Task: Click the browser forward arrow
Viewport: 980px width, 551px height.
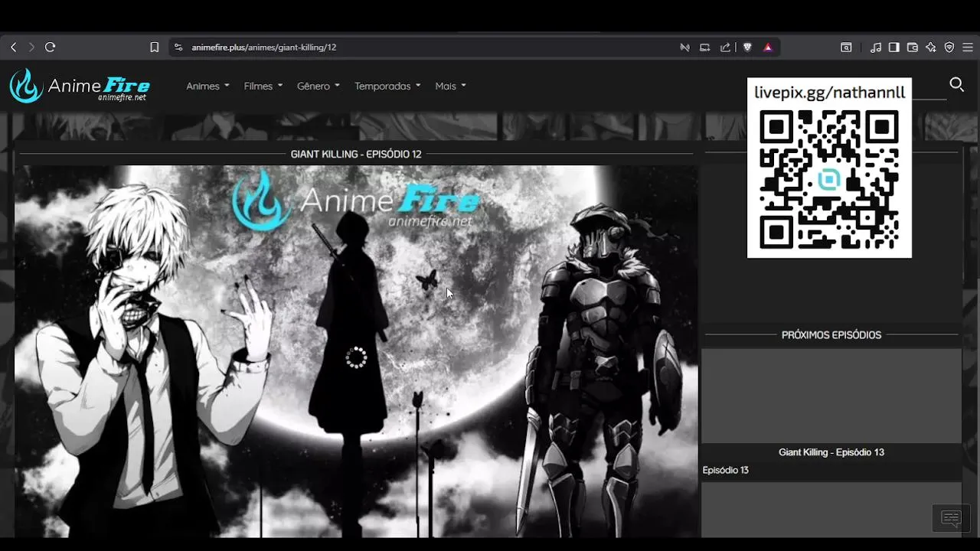Action: pos(31,47)
